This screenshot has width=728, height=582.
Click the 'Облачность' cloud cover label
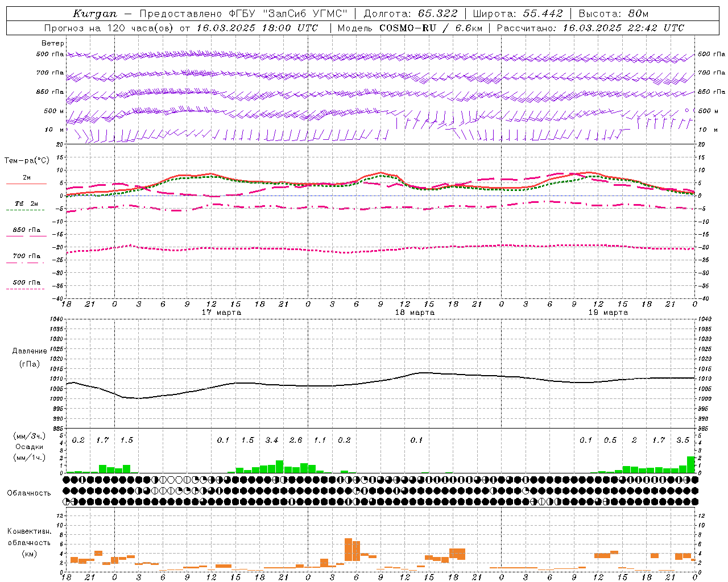pyautogui.click(x=29, y=493)
